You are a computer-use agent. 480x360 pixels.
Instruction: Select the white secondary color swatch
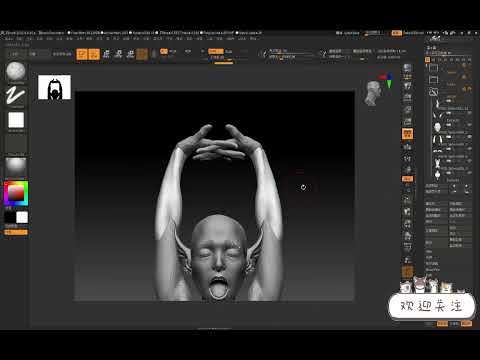(x=22, y=217)
